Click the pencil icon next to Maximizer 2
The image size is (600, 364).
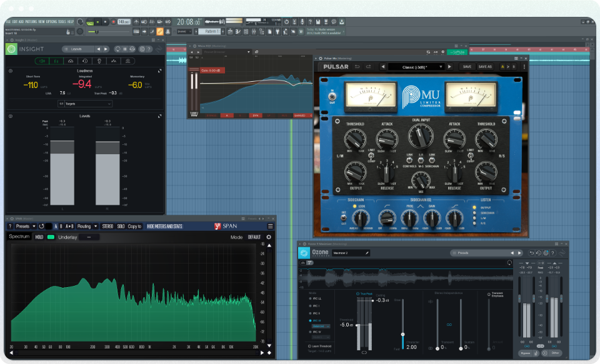coord(367,253)
